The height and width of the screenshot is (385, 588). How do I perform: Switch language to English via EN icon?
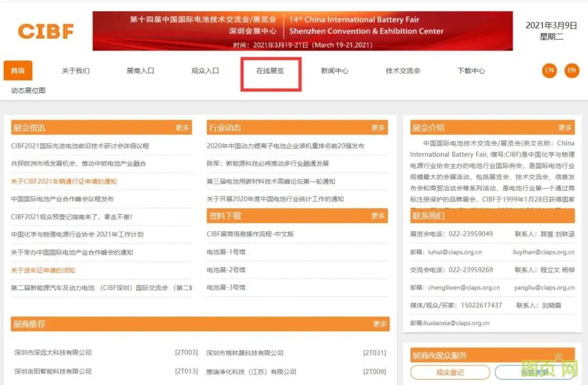click(572, 71)
